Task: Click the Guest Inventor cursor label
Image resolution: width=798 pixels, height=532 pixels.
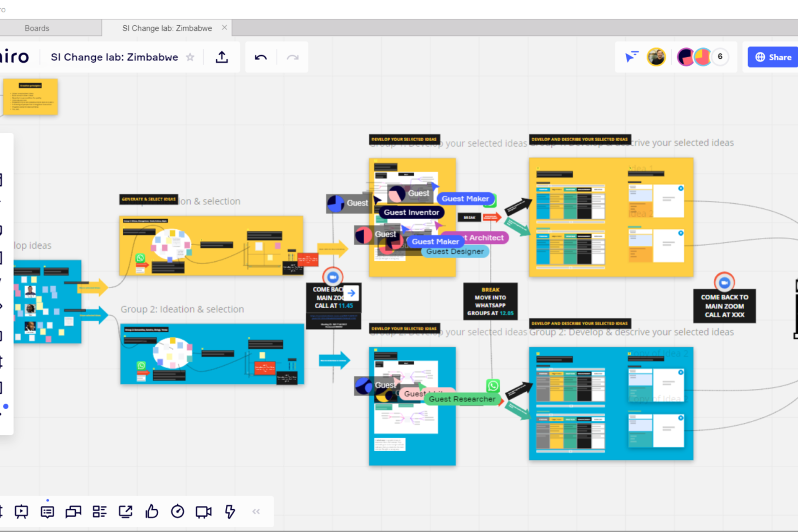Action: [412, 212]
